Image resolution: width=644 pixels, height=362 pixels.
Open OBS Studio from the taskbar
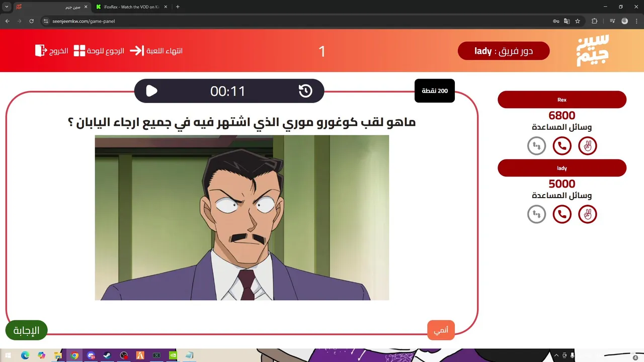(124, 355)
